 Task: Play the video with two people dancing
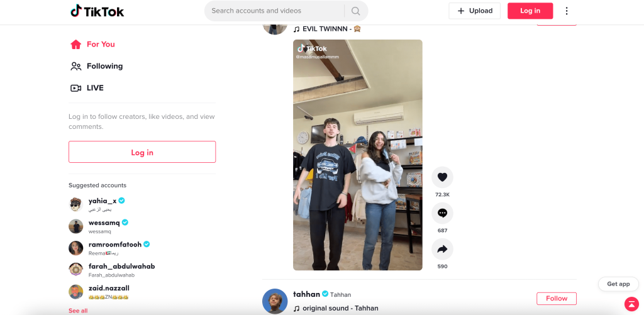coord(358,155)
